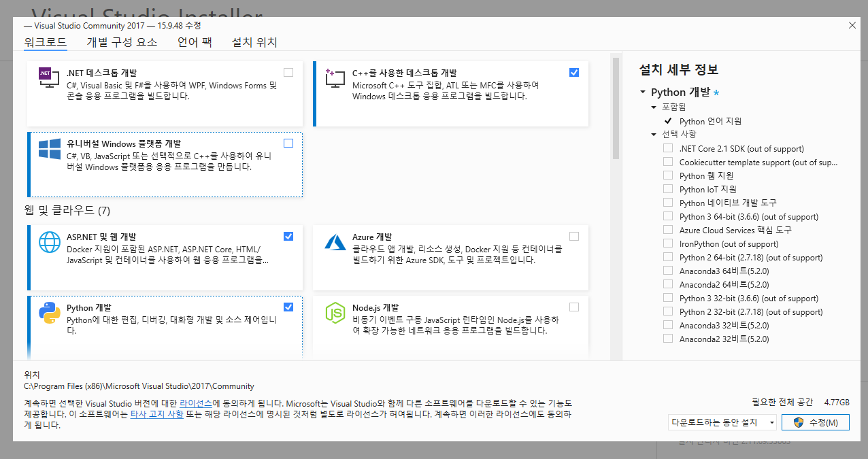Collapse the 포함됨 section
The height and width of the screenshot is (459, 868).
[x=654, y=107]
